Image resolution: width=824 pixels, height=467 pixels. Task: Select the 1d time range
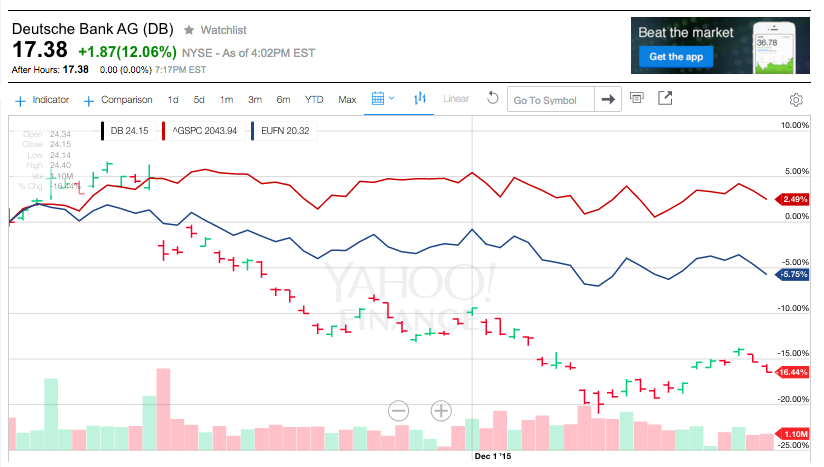173,100
